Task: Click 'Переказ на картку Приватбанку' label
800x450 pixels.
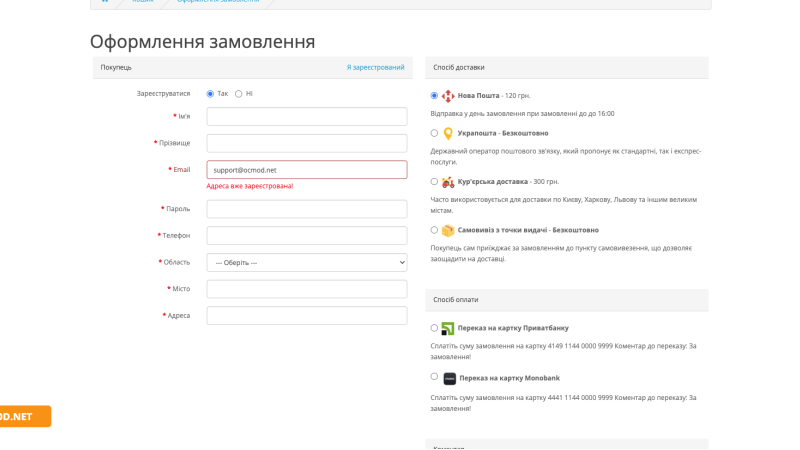Action: point(513,328)
